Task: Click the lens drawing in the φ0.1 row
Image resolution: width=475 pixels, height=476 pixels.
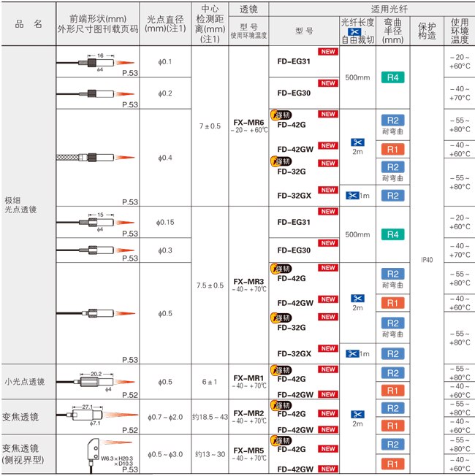Action: pyautogui.click(x=96, y=63)
